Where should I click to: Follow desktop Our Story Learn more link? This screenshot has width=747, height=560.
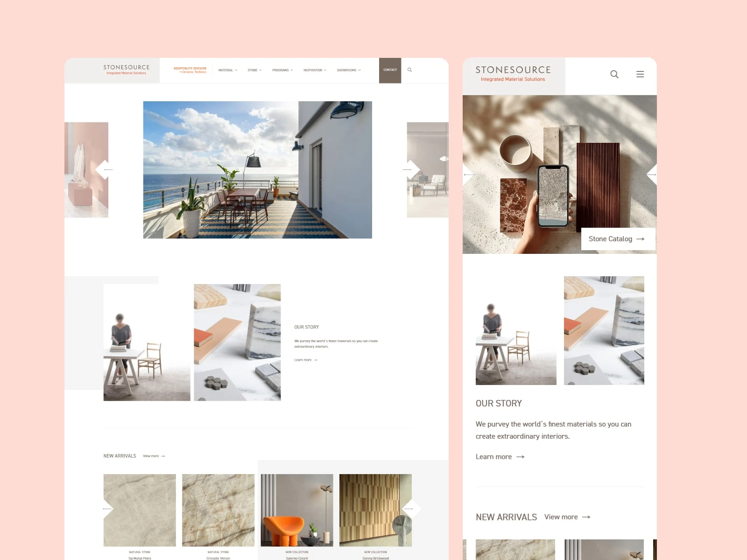(306, 360)
